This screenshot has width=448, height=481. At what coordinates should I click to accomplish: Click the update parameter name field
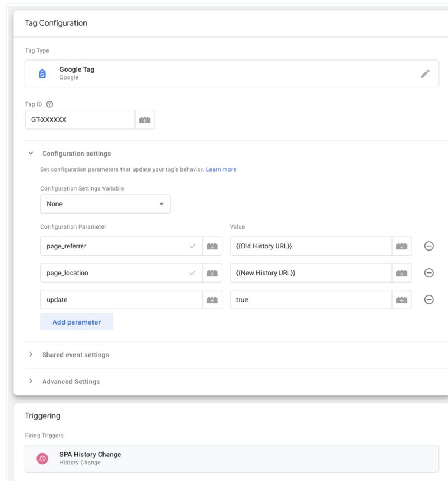coord(120,300)
